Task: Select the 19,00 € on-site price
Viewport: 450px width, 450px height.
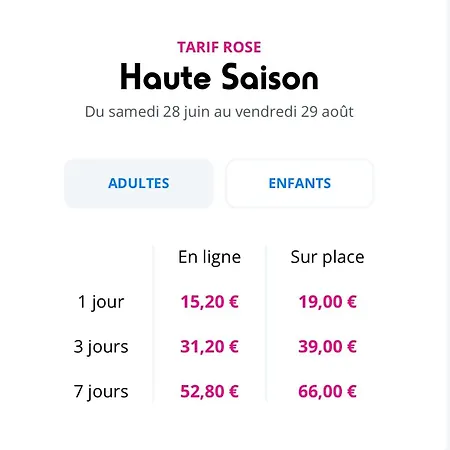Action: [x=327, y=302]
